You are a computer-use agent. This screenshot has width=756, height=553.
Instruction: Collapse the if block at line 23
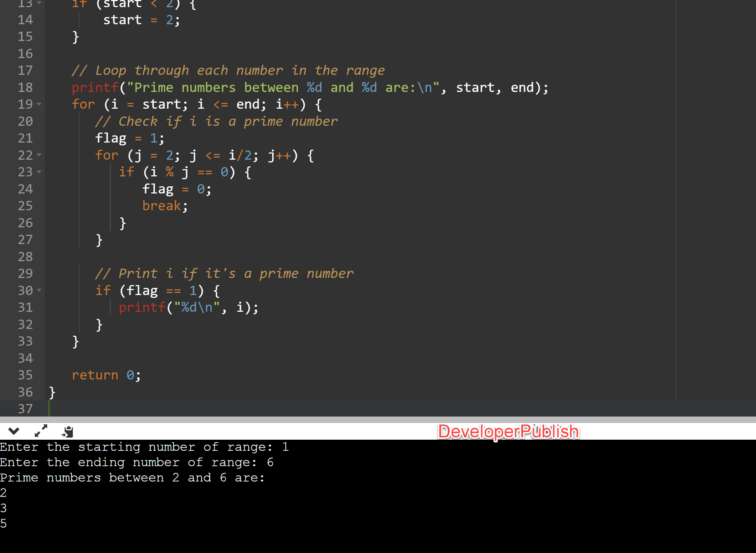[x=39, y=172]
